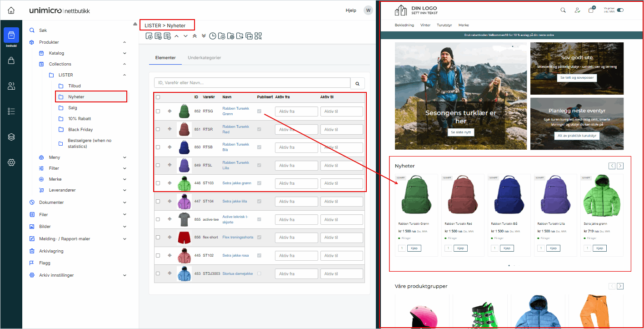The image size is (644, 329).
Task: Check the select-all checkbox in table header
Action: click(158, 97)
